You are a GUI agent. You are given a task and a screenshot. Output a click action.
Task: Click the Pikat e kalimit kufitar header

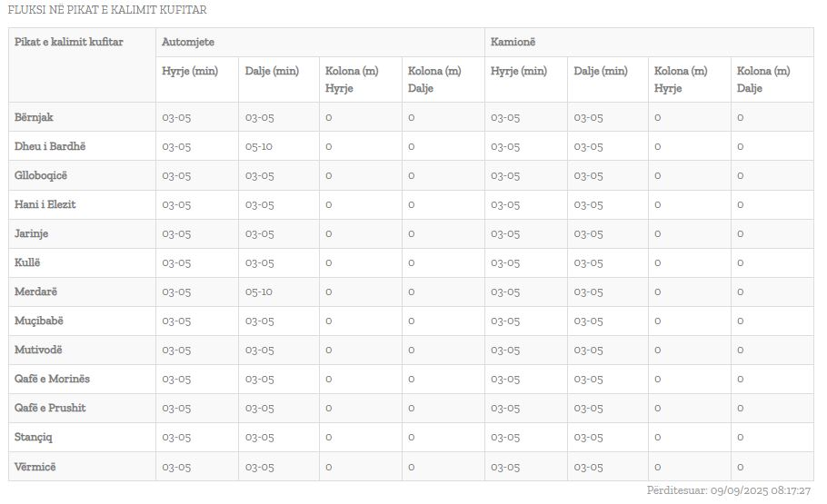click(69, 42)
